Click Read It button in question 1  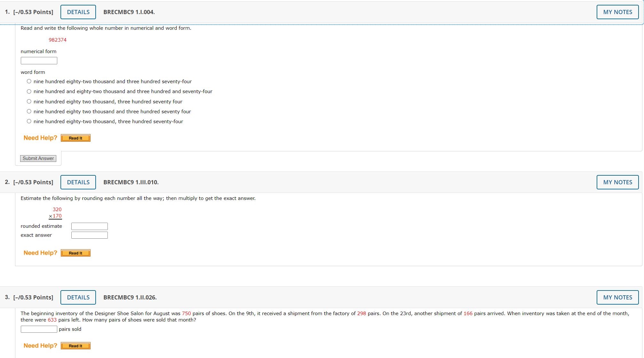click(x=76, y=138)
